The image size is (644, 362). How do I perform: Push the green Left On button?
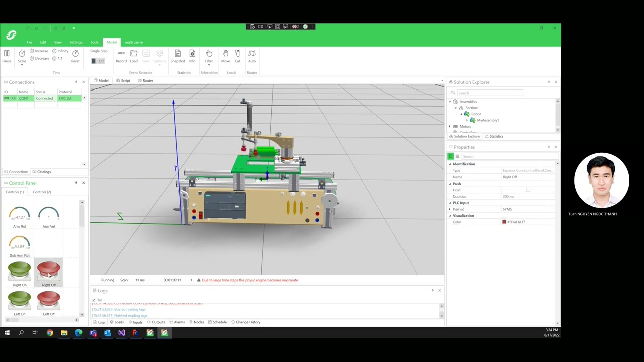pos(19,300)
